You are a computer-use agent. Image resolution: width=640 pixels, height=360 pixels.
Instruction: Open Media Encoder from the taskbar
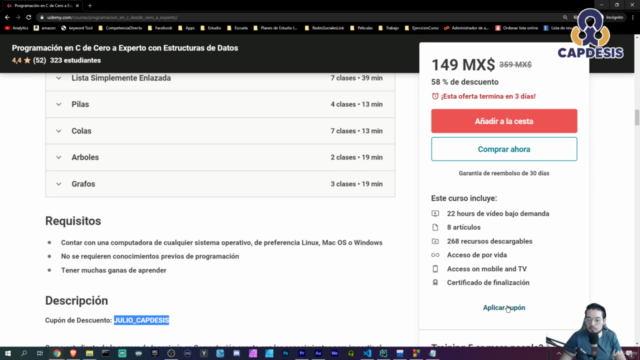[334, 353]
